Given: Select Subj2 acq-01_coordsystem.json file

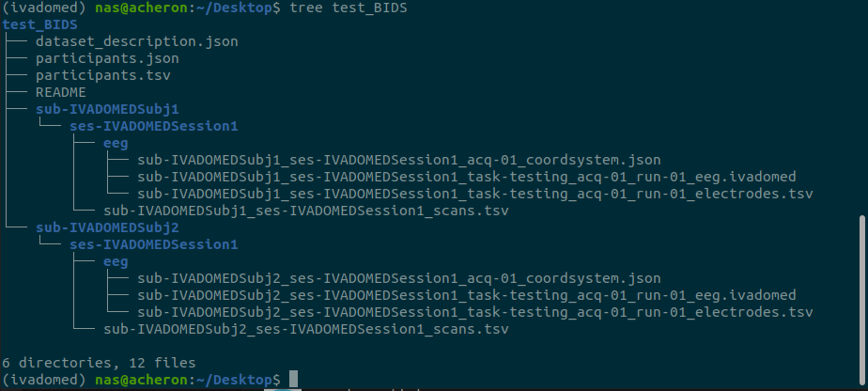Looking at the screenshot, I should tap(399, 278).
